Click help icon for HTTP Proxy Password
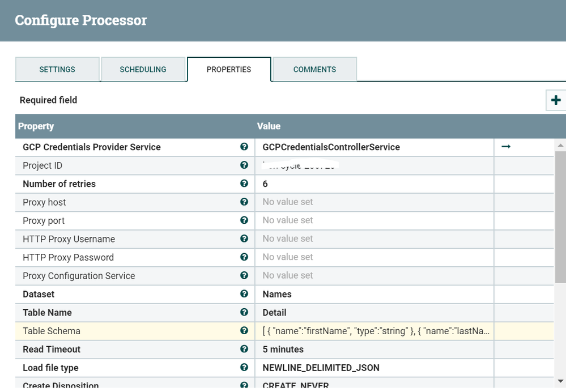The height and width of the screenshot is (392, 566). (x=244, y=257)
